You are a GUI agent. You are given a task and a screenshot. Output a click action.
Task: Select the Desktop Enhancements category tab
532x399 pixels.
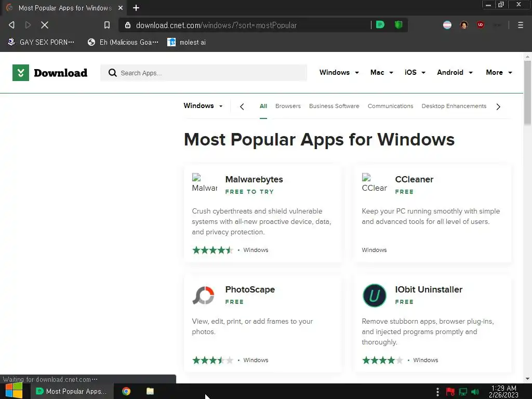[x=454, y=106]
